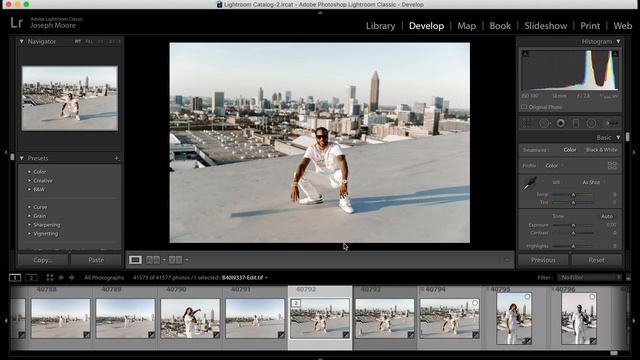This screenshot has height=360, width=640.
Task: Collapse the Navigator panel triangle
Action: click(22, 41)
